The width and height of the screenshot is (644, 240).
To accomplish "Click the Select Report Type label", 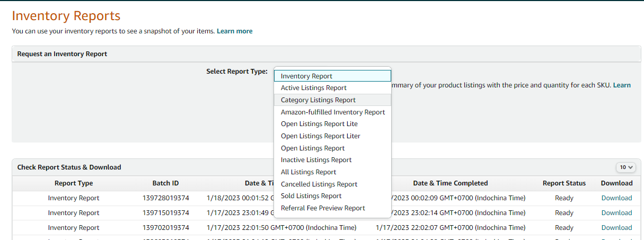I will pyautogui.click(x=237, y=72).
